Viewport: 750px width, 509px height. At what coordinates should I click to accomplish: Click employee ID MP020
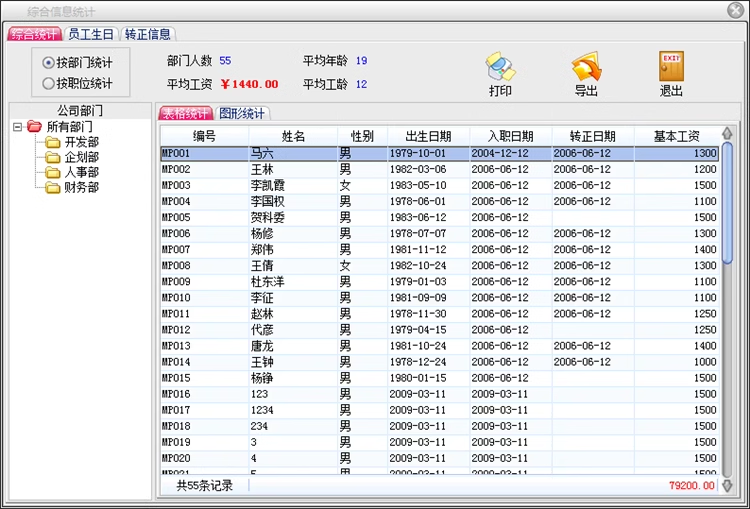(x=176, y=458)
